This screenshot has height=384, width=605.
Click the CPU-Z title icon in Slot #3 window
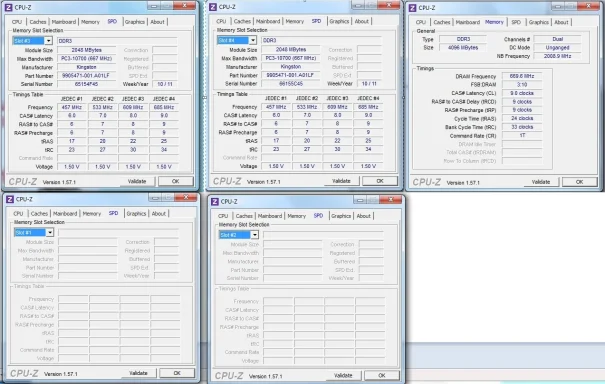8,7
